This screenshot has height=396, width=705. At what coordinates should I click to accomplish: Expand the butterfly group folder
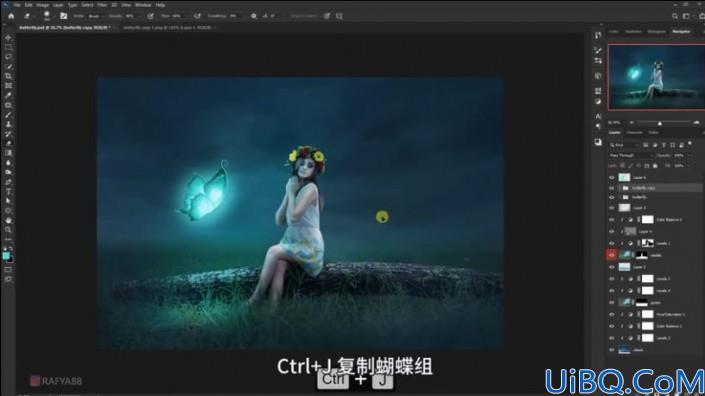(620, 197)
